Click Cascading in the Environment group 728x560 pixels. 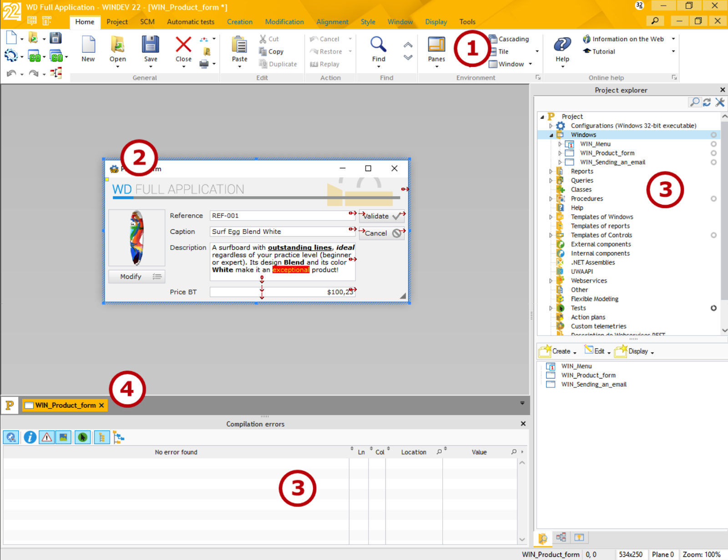[509, 39]
